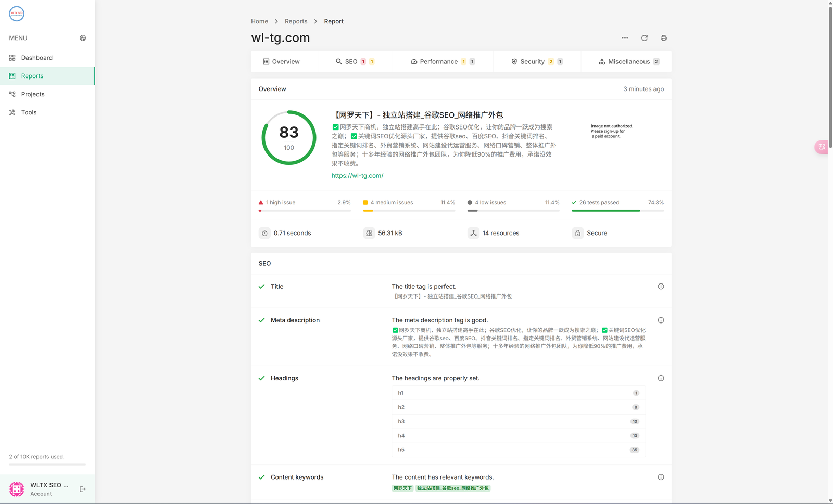This screenshot has width=833, height=504.
Task: Expand the h2 headings row
Action: 518,407
